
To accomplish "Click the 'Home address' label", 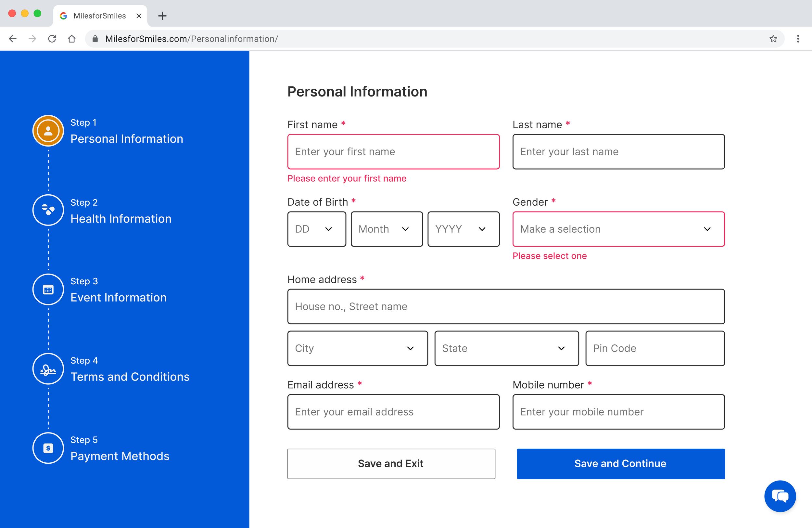I will (322, 279).
